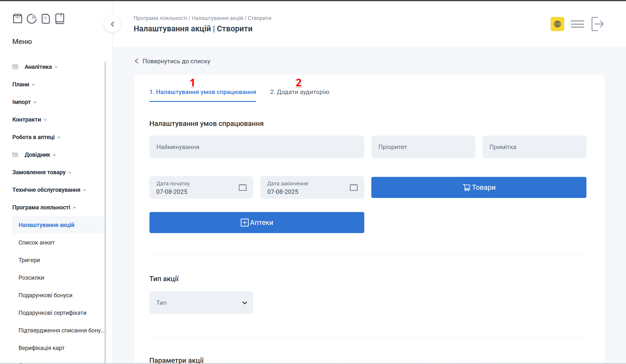Screen dimensions: 626x364
Task: Open the document icon in sidebar header
Action: (46, 18)
